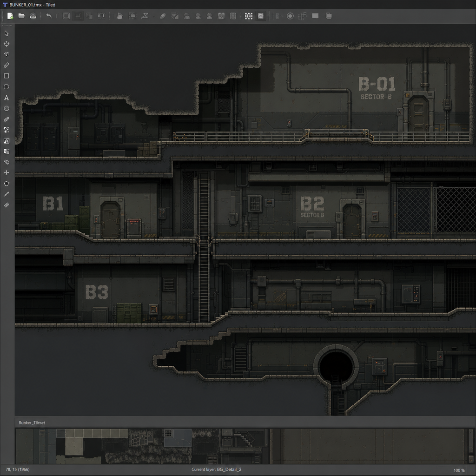Open a file with the folder icon
476x476 pixels.
point(21,16)
